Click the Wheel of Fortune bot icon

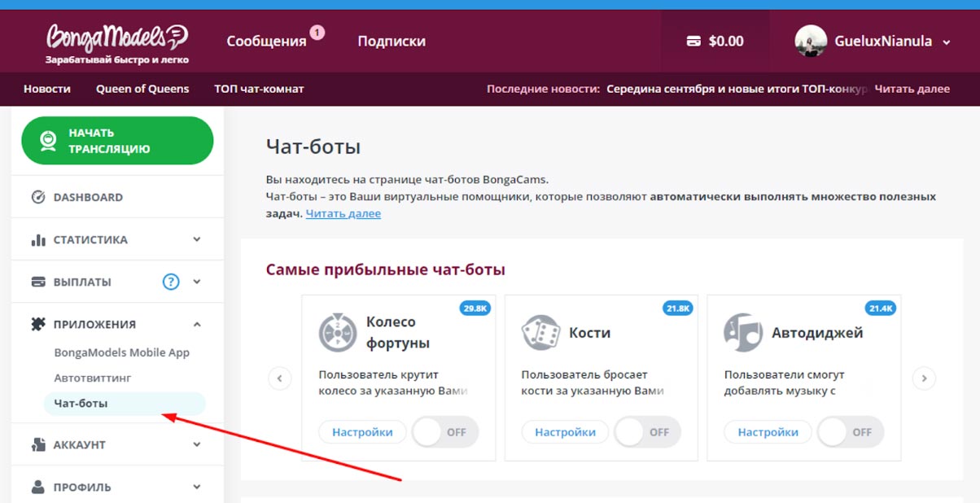tap(338, 332)
